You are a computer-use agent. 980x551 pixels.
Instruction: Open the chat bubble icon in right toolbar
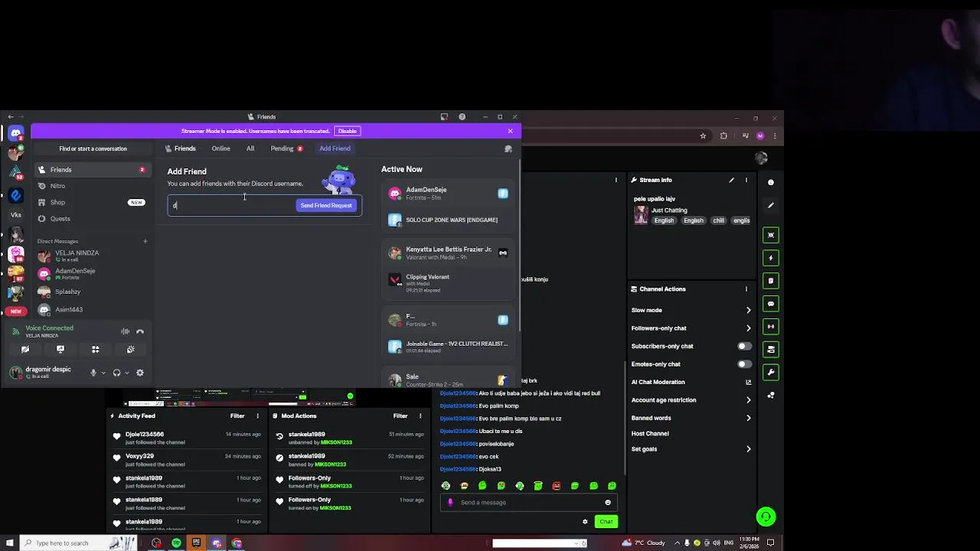click(x=771, y=304)
